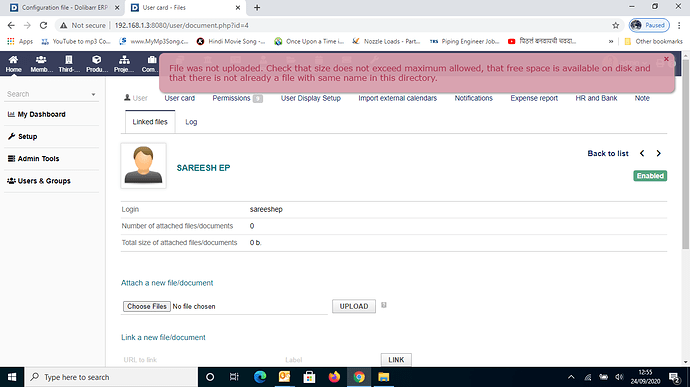Show hidden system tray icons

[571, 377]
